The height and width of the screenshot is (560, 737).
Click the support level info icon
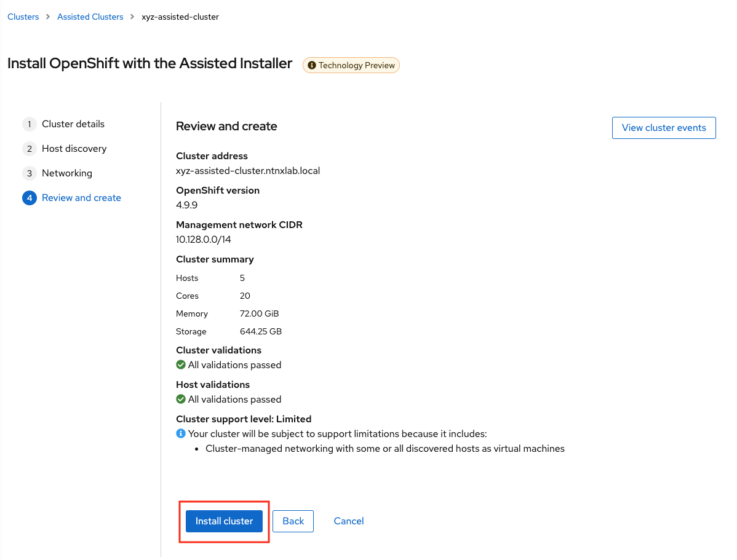click(x=181, y=433)
